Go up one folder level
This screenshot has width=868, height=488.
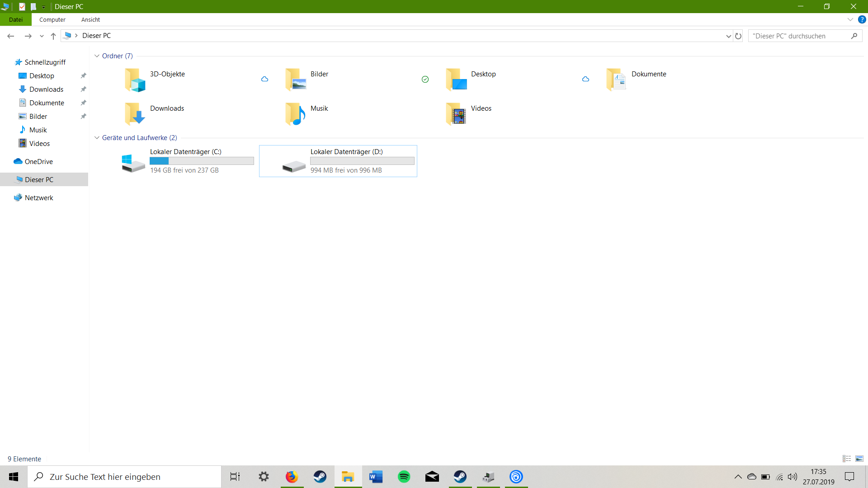(x=53, y=36)
